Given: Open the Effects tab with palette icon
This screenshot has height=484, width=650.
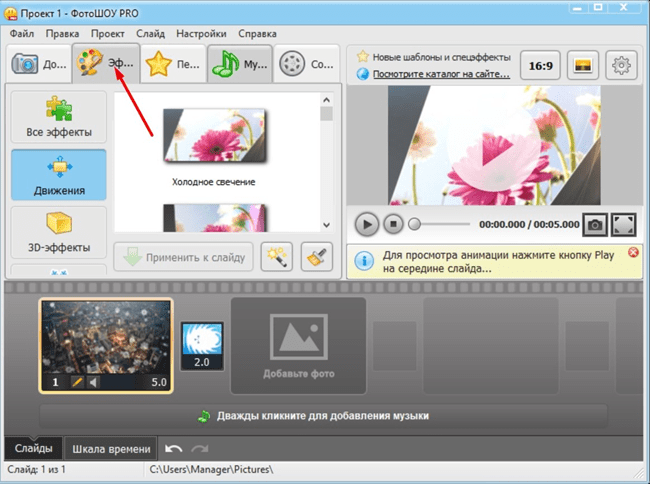Looking at the screenshot, I should (x=107, y=65).
